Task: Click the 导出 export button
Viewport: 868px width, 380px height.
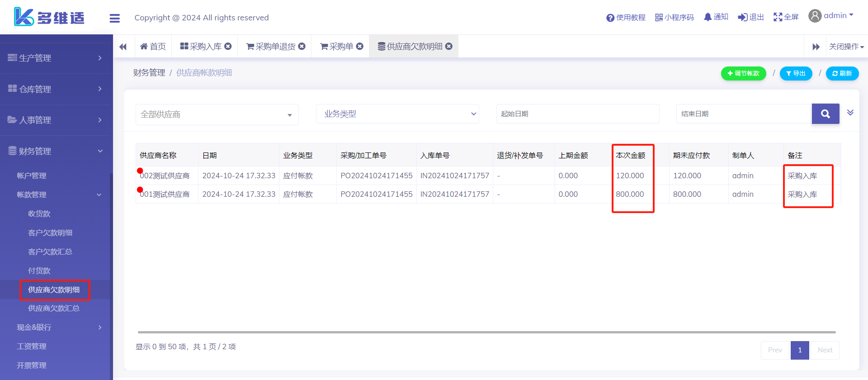Action: coord(796,73)
